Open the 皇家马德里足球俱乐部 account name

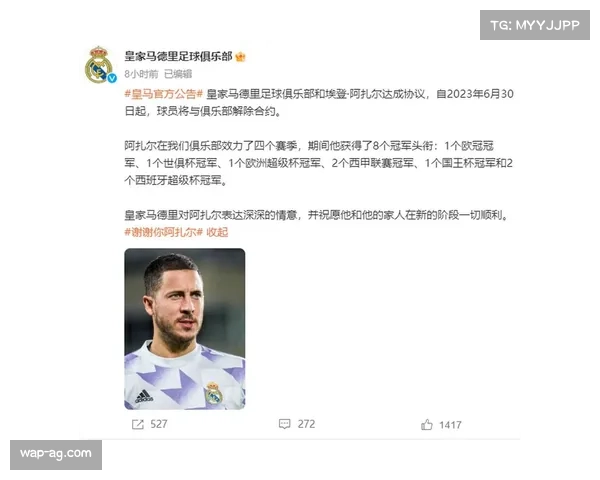(178, 56)
